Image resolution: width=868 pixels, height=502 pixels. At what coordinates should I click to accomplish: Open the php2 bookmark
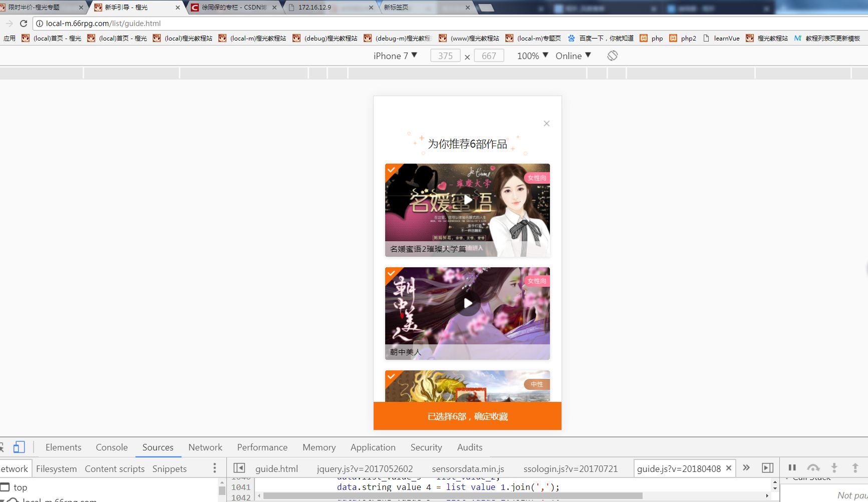[683, 38]
